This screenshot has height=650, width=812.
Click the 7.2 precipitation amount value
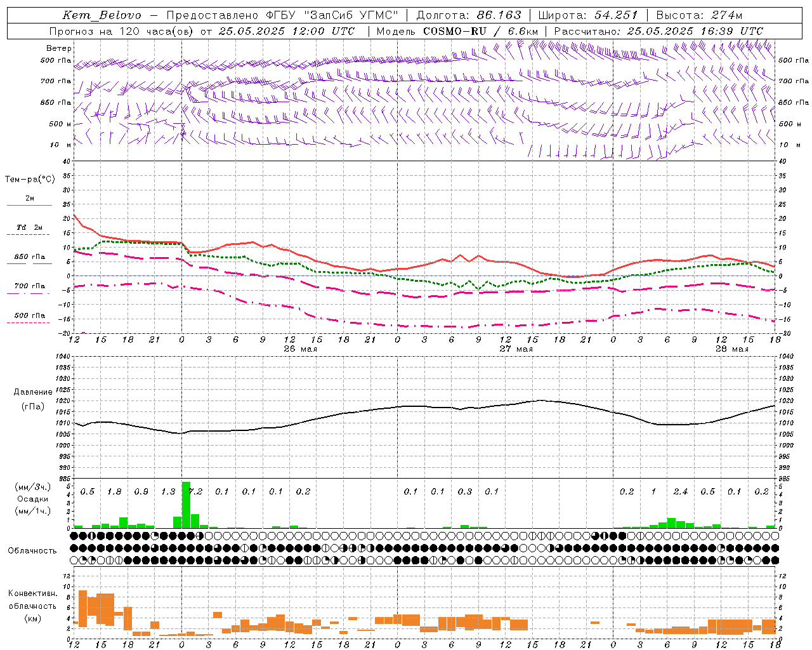click(196, 492)
